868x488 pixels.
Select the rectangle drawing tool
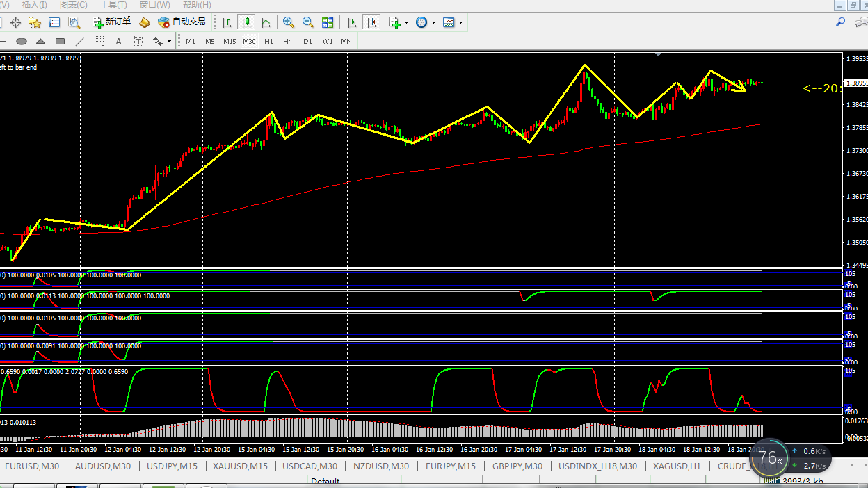point(60,41)
